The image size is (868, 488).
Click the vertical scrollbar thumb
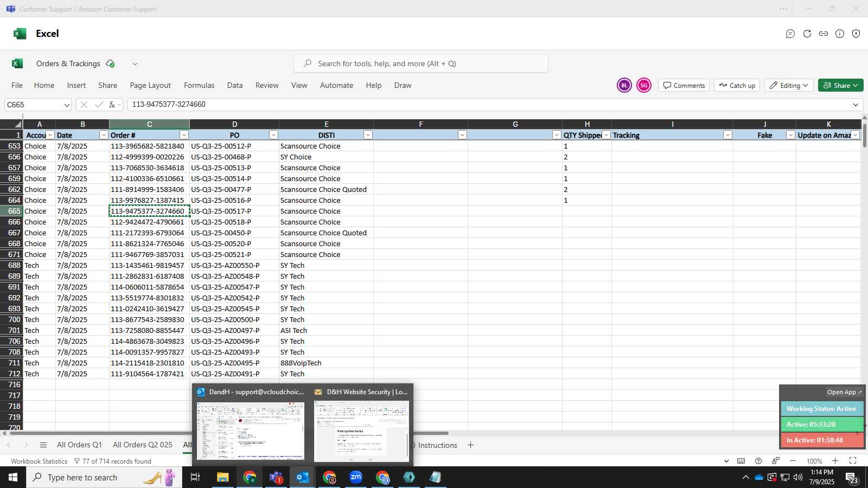click(x=864, y=135)
